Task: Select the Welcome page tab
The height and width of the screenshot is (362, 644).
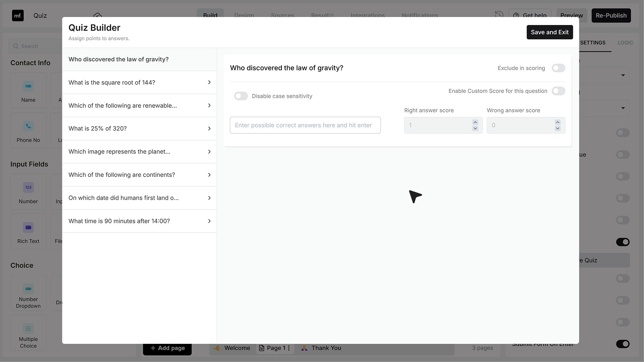Action: click(233, 348)
